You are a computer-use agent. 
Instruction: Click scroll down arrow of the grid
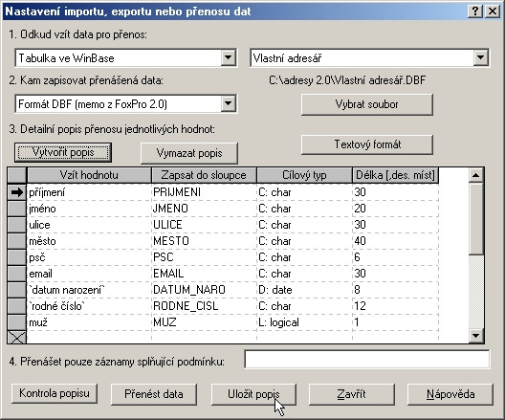point(475,336)
